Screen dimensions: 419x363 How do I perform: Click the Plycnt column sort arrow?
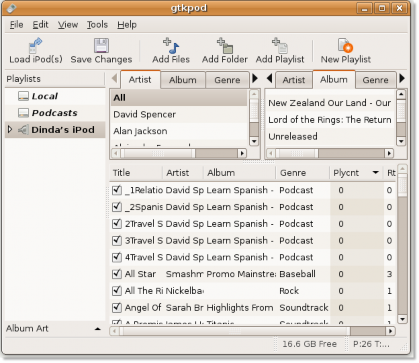pyautogui.click(x=376, y=173)
